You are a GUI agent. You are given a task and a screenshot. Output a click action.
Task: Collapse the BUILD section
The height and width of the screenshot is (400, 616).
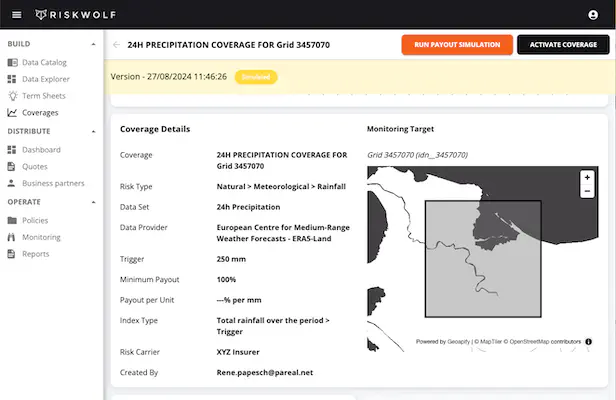[x=93, y=44]
